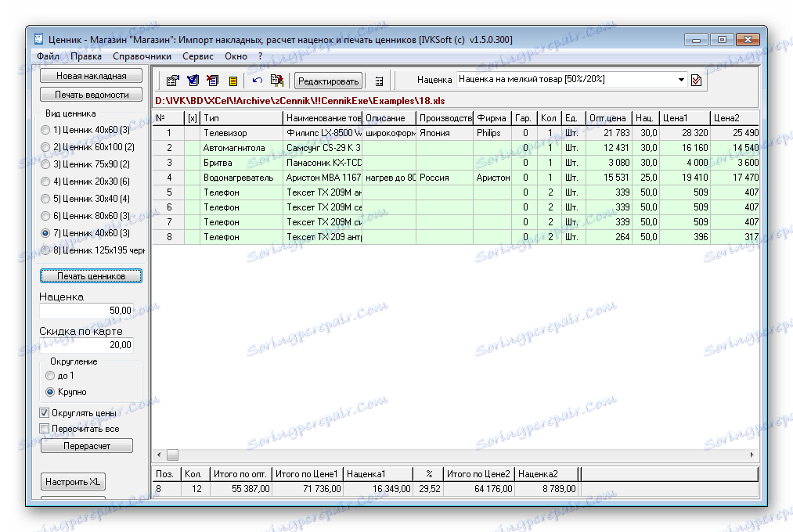Open the ? help menu
The image size is (793, 532).
[x=261, y=56]
